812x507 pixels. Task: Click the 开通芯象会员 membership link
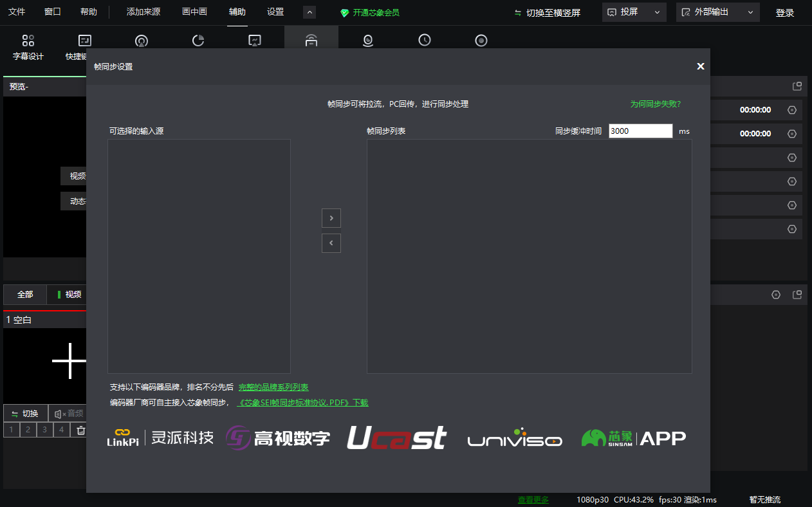tap(370, 13)
